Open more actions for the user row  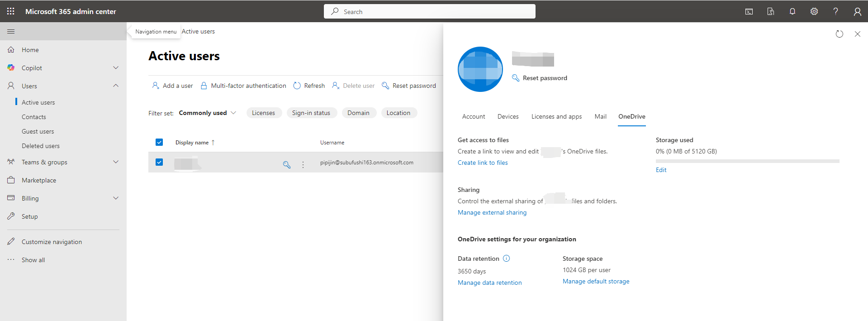tap(303, 164)
